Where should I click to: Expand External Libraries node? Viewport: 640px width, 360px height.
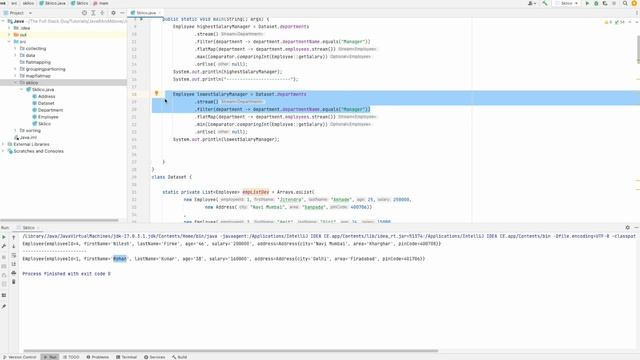click(3, 144)
